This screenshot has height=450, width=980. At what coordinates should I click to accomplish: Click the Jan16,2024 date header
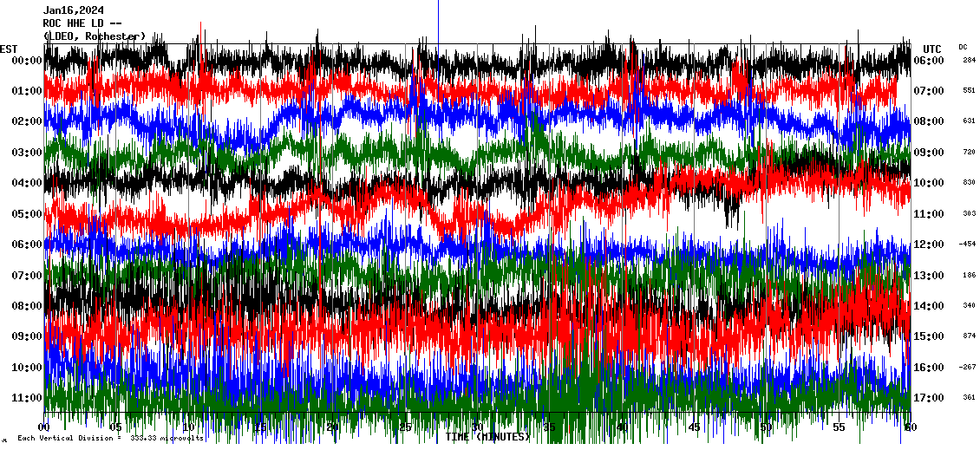point(74,10)
